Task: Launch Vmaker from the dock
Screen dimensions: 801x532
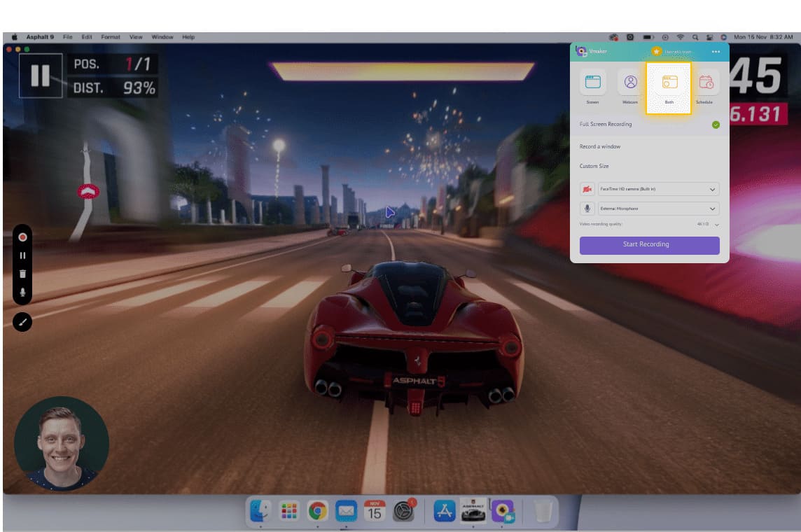Action: (x=501, y=512)
